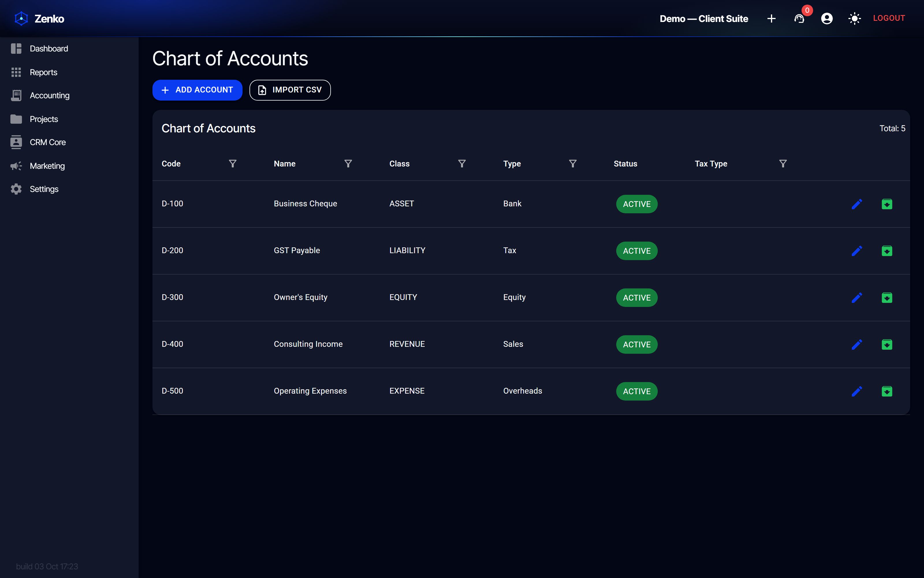924x578 pixels.
Task: Open Settings in sidebar
Action: [x=69, y=189]
